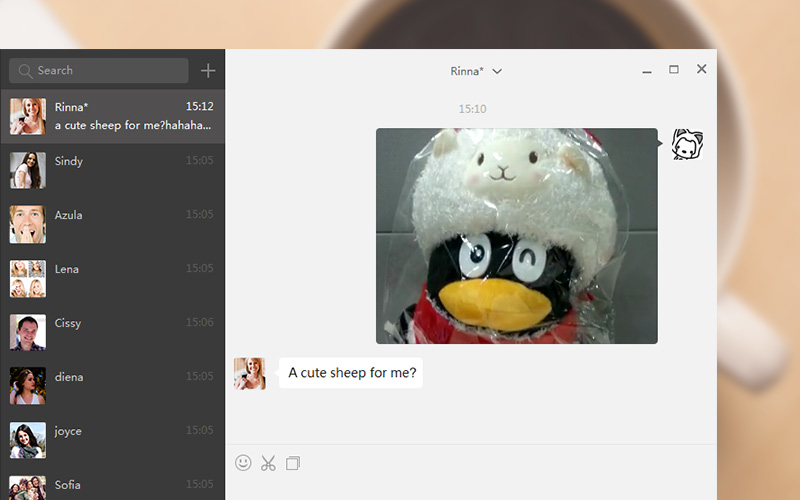The height and width of the screenshot is (500, 800).
Task: Click the magnifier icon in the search box
Action: pyautogui.click(x=25, y=71)
